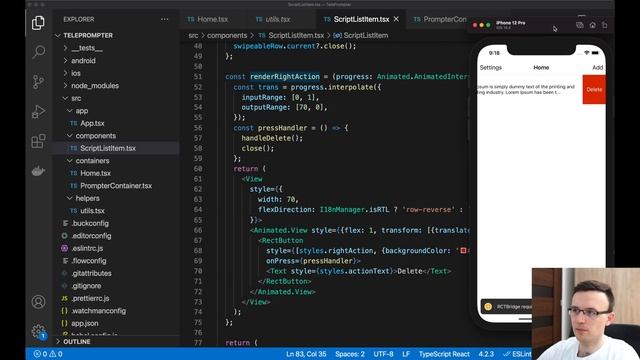The height and width of the screenshot is (360, 640).
Task: Click the simulator home icon
Action: tap(593, 25)
